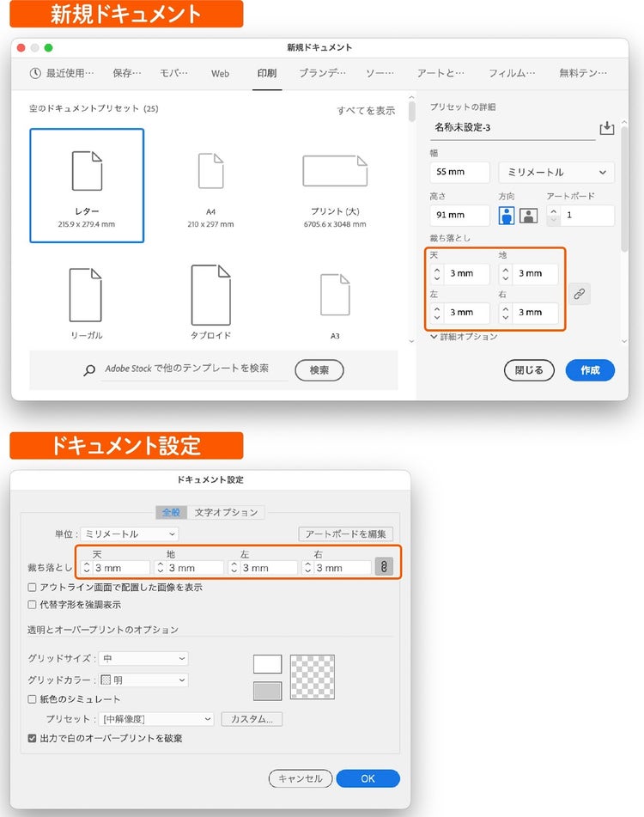Open the グリッドサイズ dropdown
644x817 pixels.
144,658
